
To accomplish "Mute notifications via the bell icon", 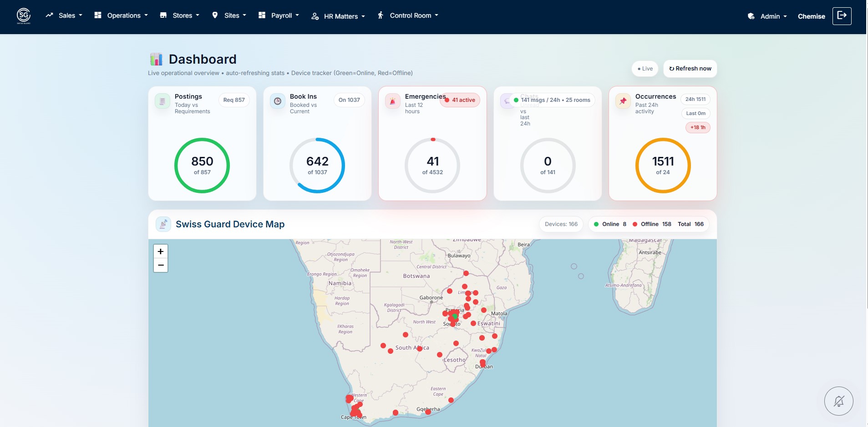I will click(839, 401).
